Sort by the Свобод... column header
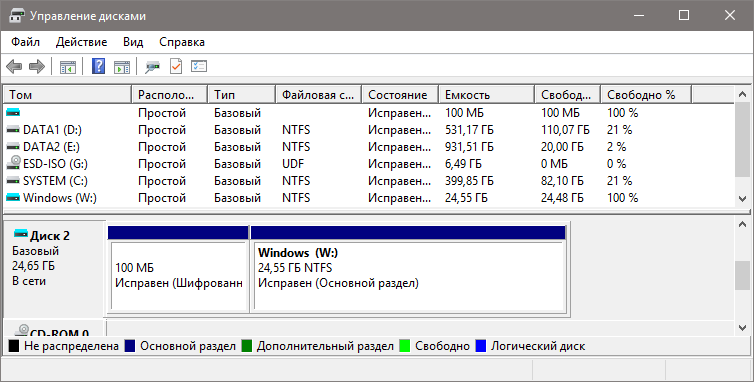This screenshot has width=754, height=382. pos(567,95)
